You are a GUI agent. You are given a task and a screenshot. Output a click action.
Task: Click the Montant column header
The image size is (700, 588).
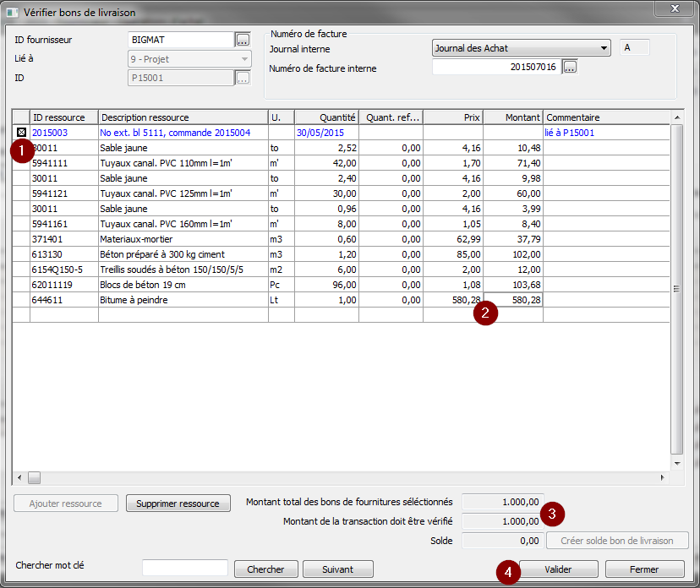click(x=512, y=117)
